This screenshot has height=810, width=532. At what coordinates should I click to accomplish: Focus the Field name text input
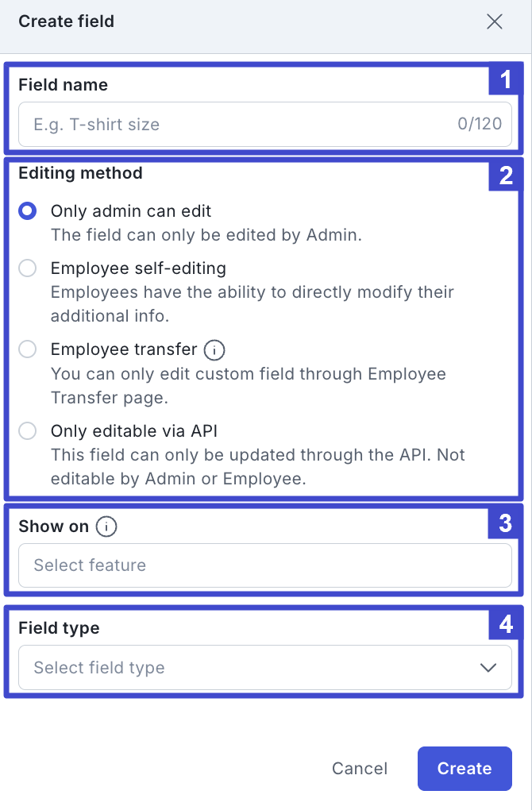[265, 125]
